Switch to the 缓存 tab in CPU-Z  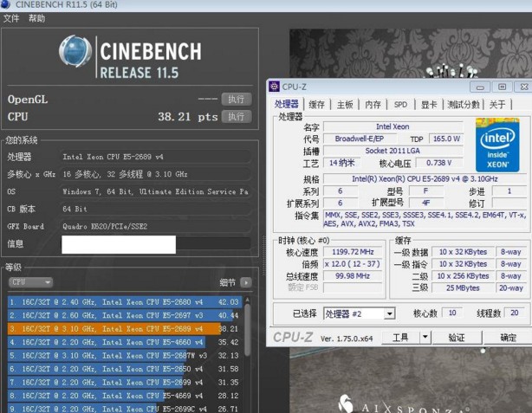pos(316,105)
